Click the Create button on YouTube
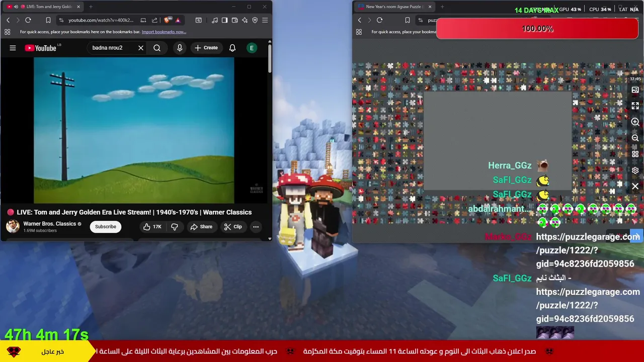Viewport: 644px width, 362px height. point(206,48)
